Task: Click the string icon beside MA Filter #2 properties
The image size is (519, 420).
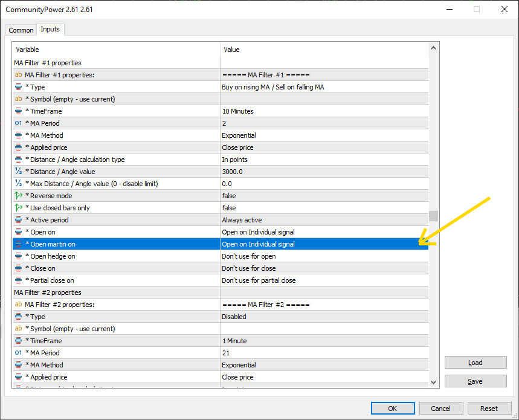Action: (19, 305)
